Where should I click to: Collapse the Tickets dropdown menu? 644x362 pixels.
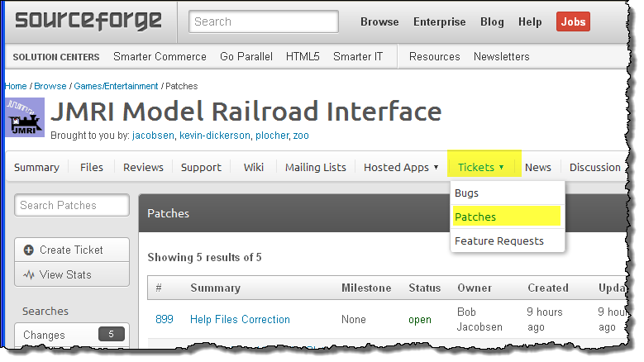pyautogui.click(x=481, y=167)
